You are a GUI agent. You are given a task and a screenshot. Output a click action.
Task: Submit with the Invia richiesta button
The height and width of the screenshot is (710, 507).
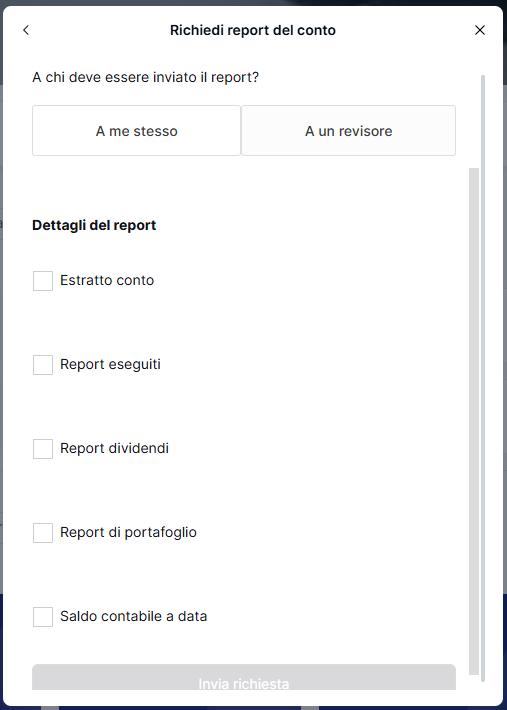[244, 677]
